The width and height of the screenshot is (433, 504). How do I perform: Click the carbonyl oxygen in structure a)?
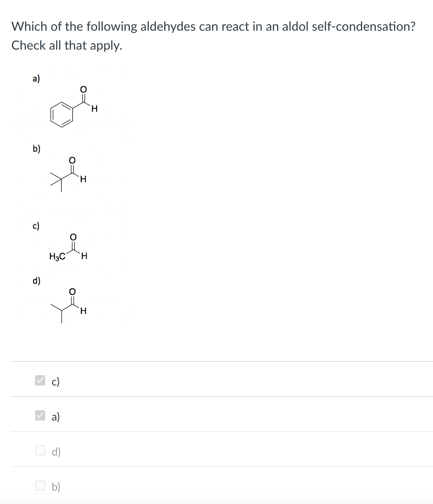[83, 89]
